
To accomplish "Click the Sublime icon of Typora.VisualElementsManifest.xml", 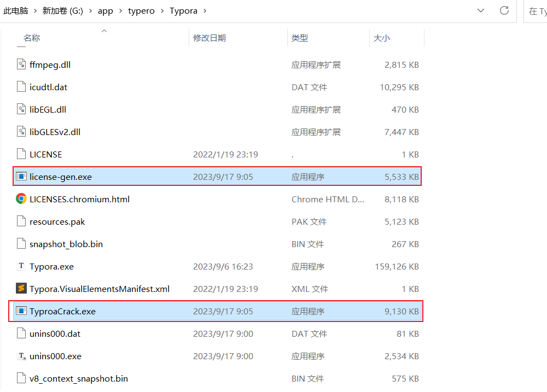I will [21, 289].
